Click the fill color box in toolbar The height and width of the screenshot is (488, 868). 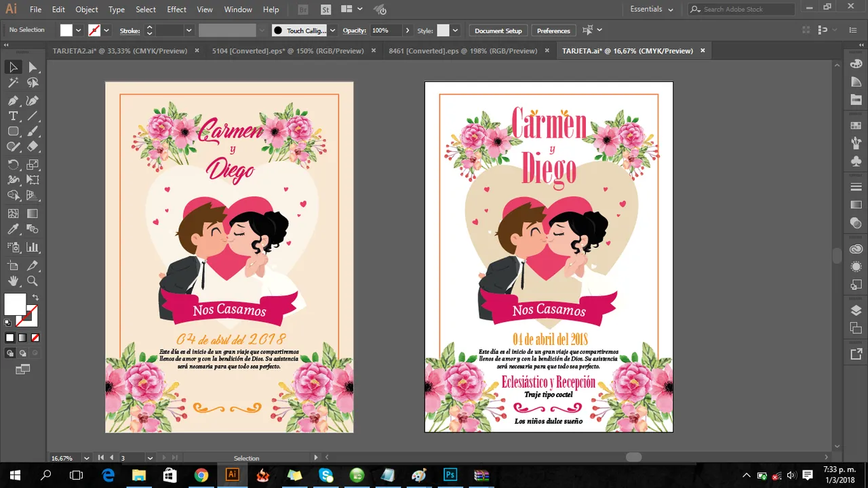(x=15, y=304)
